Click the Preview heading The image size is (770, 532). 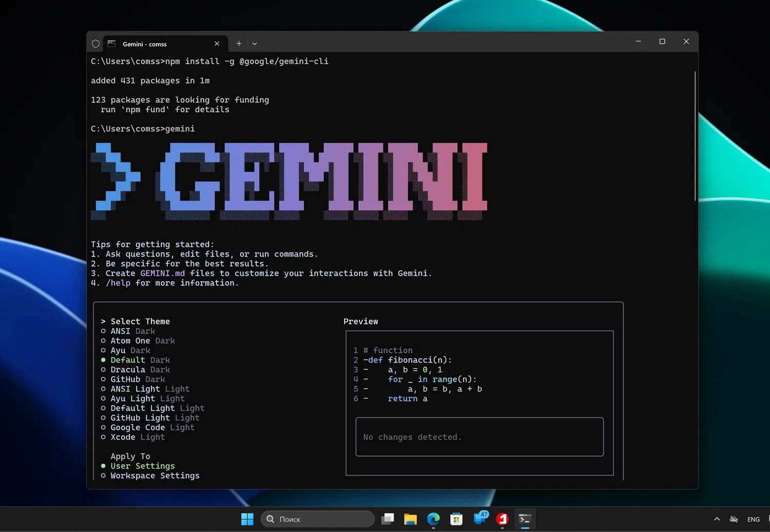pos(360,322)
